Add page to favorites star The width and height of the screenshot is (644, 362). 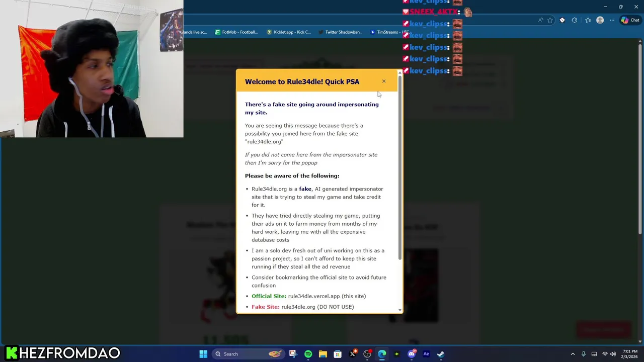tap(550, 20)
